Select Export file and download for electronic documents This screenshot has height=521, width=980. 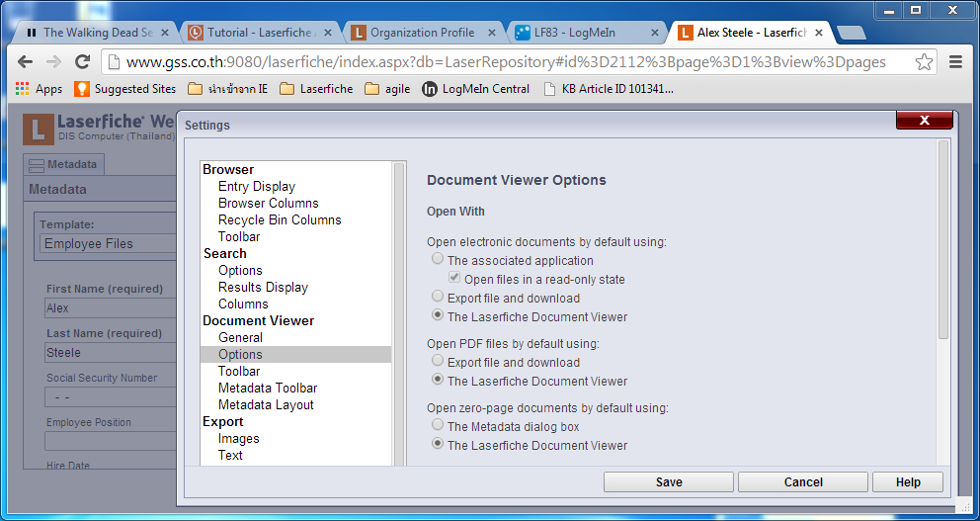click(x=438, y=297)
